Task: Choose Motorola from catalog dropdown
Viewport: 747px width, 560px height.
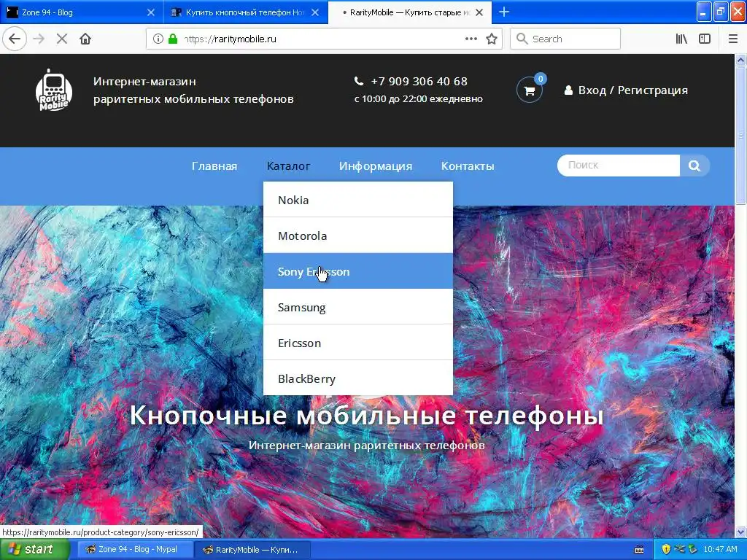Action: point(358,236)
